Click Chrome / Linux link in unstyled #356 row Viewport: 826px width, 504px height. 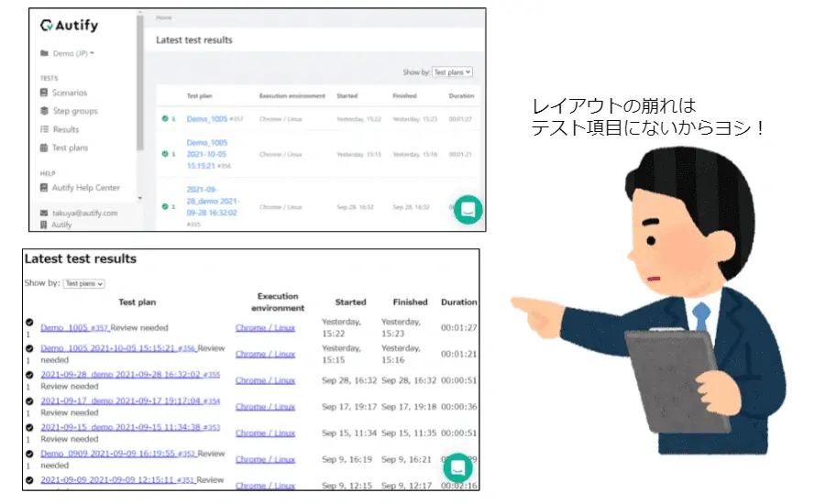(266, 354)
